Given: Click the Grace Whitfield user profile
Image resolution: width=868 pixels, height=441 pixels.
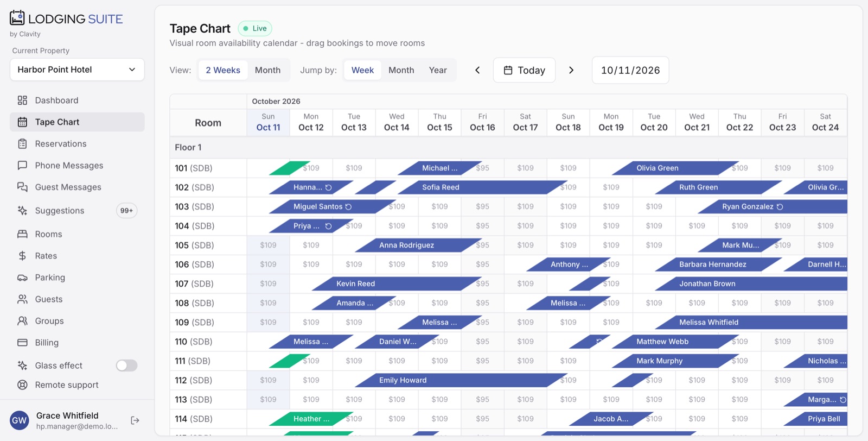Looking at the screenshot, I should [64, 420].
